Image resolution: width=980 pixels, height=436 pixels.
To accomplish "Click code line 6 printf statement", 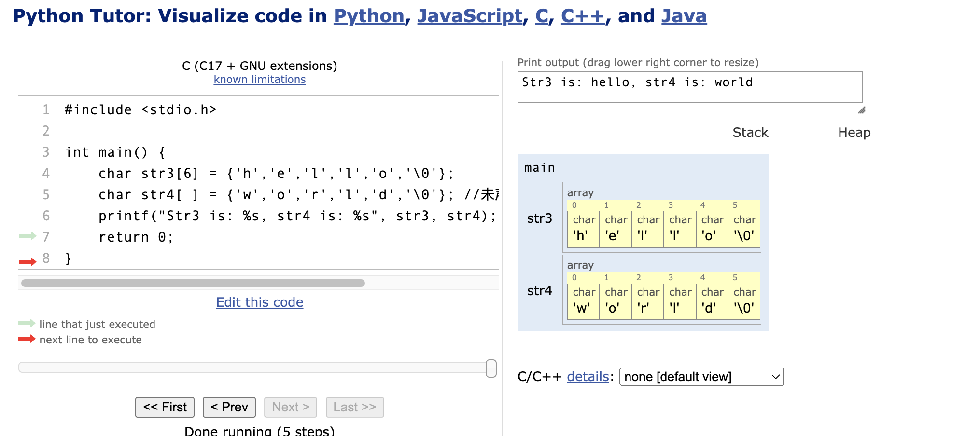I will click(297, 216).
